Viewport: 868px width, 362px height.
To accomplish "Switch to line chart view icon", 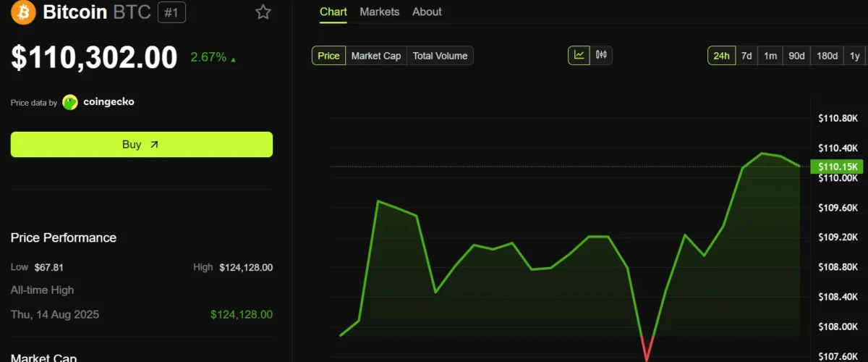I will coord(579,56).
